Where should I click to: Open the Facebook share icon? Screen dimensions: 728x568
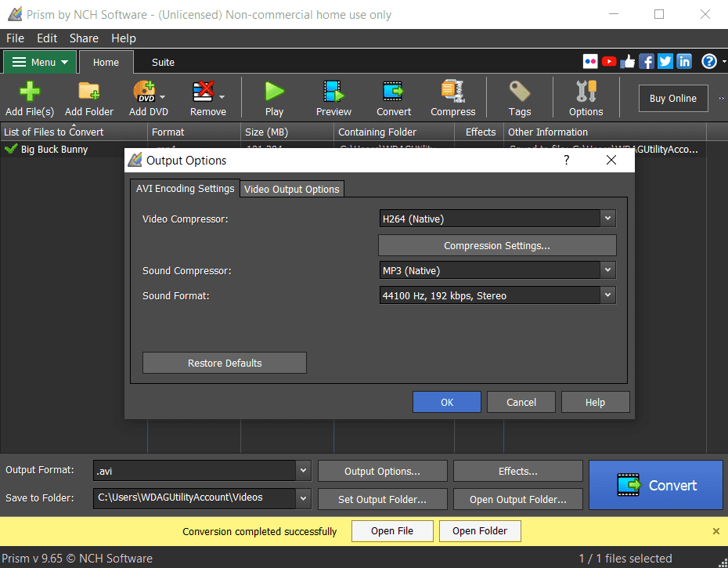[647, 61]
